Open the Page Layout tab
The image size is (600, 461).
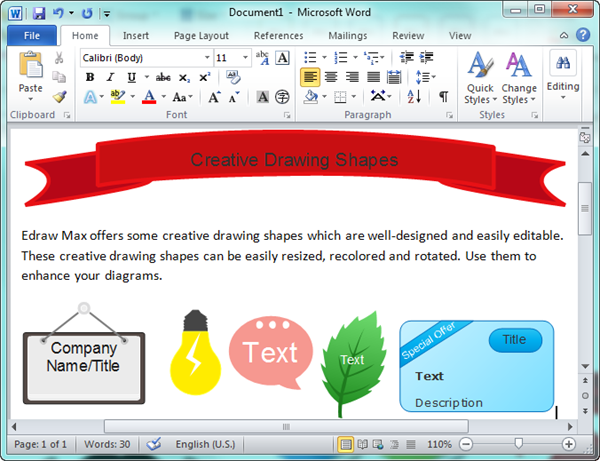pyautogui.click(x=201, y=35)
